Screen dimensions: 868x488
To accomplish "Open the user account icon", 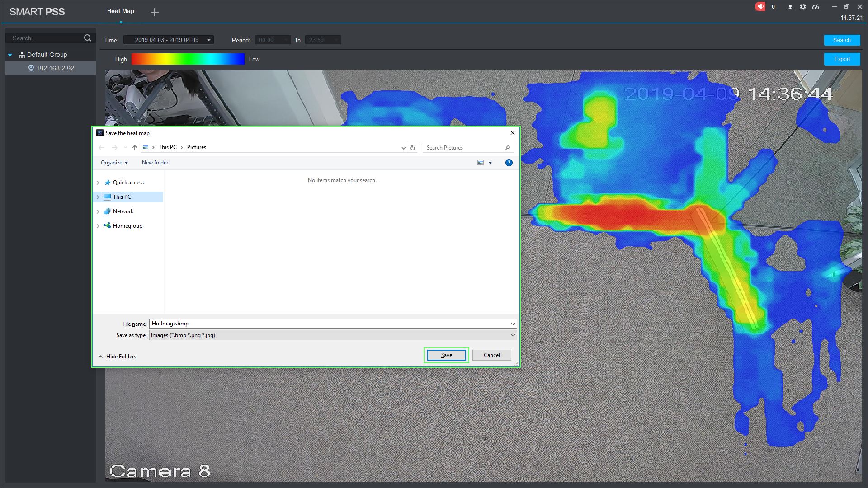I will point(790,7).
